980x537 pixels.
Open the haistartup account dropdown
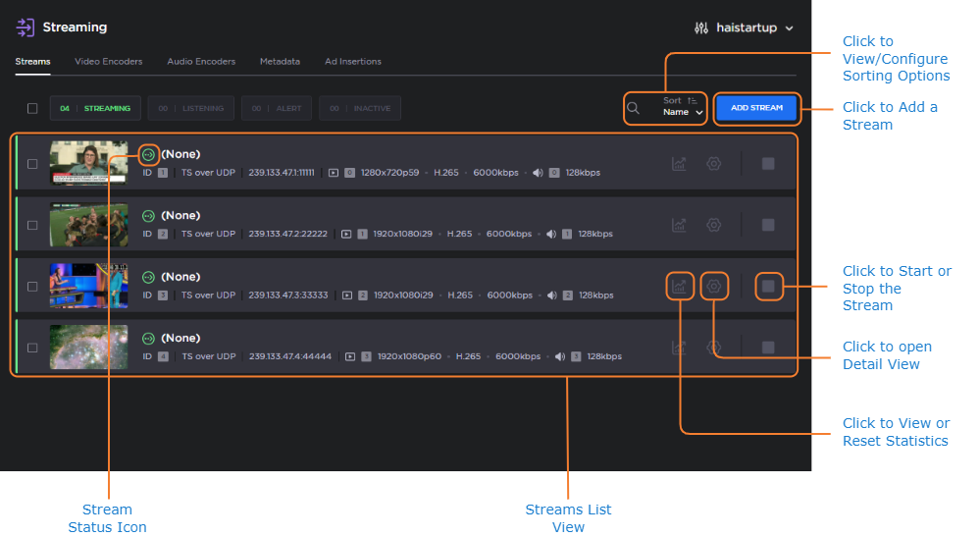[744, 27]
